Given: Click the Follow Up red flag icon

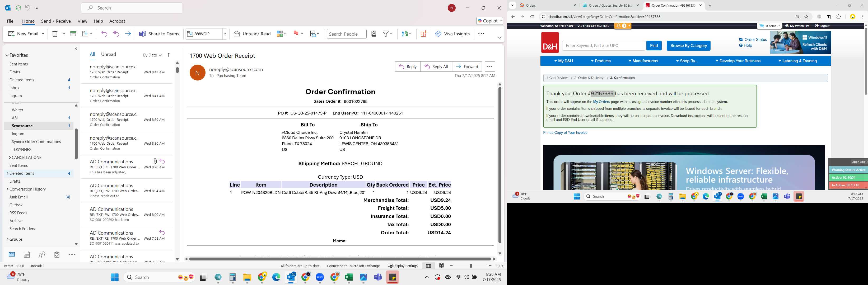Looking at the screenshot, I should click(x=296, y=34).
